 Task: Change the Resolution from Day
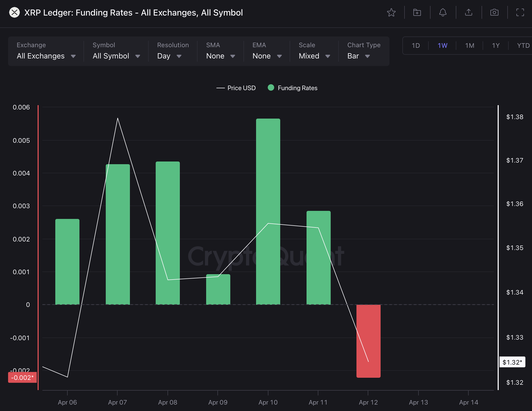click(169, 56)
